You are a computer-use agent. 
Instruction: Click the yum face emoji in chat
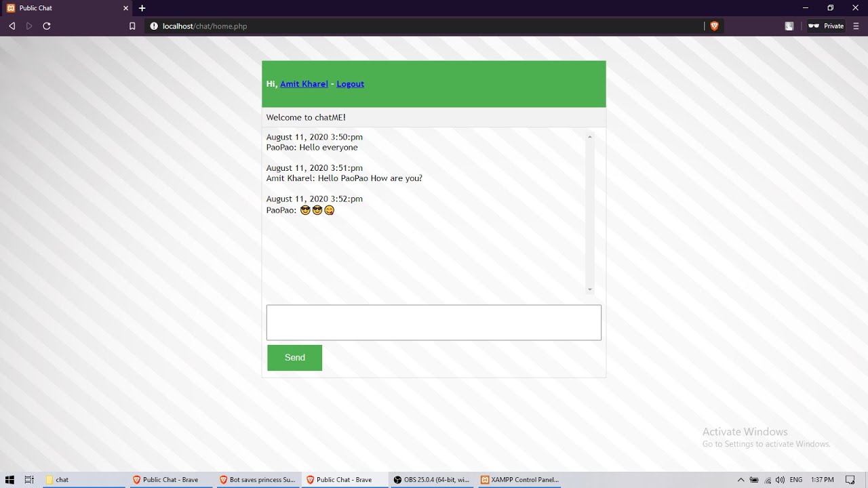coord(330,210)
